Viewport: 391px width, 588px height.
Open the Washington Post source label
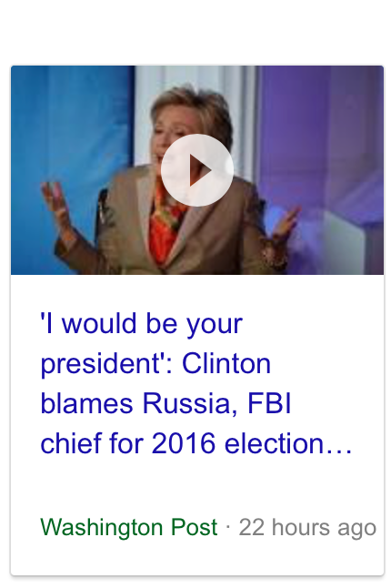[129, 528]
